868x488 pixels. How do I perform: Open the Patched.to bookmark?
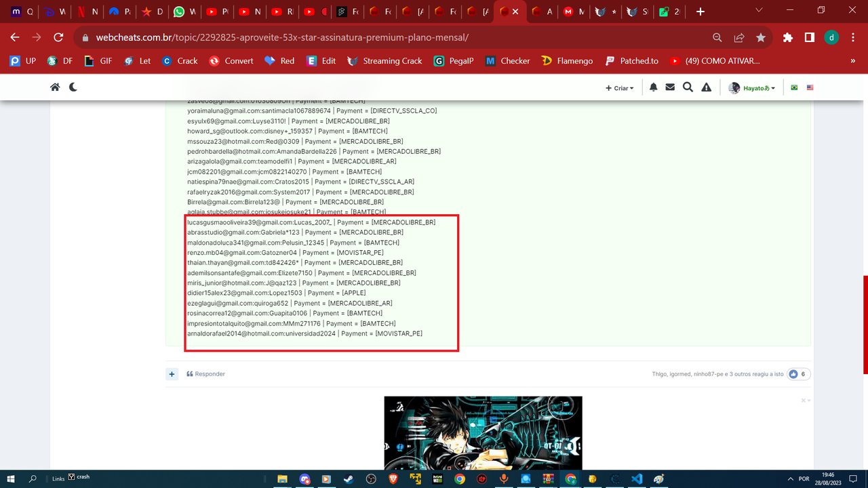[x=631, y=61]
